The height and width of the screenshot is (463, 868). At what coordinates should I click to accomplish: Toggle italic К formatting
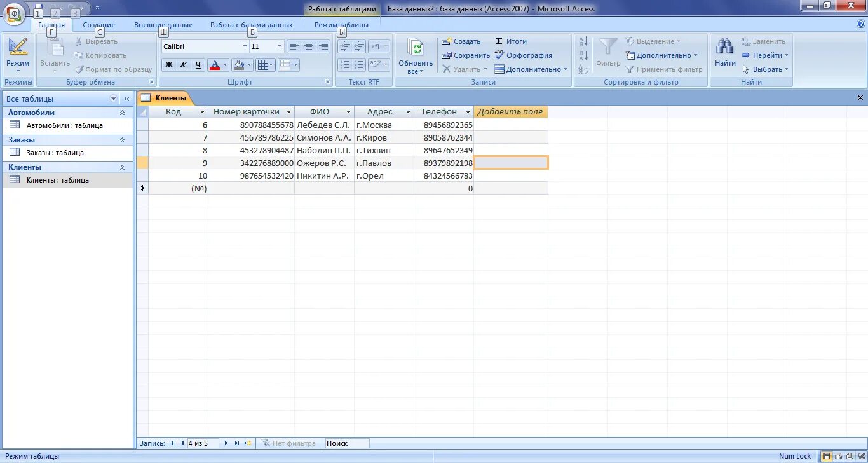[x=183, y=65]
